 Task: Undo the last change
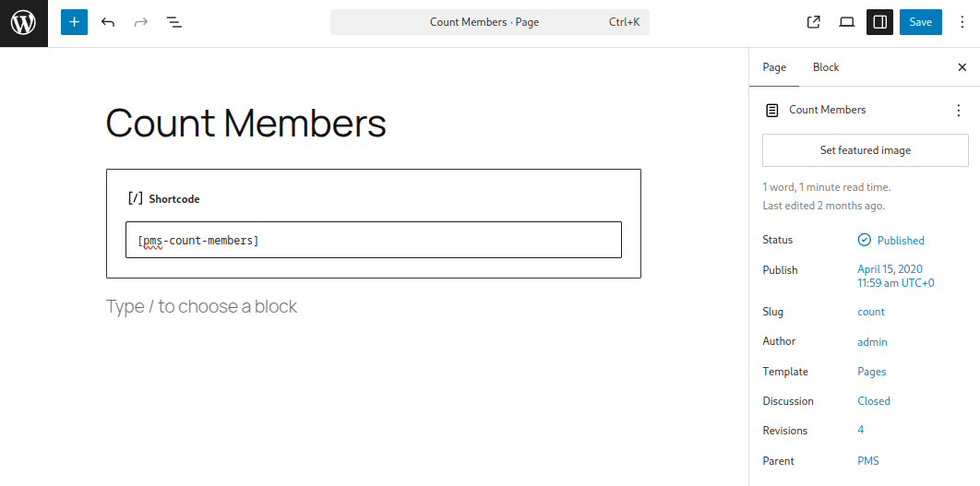tap(107, 22)
